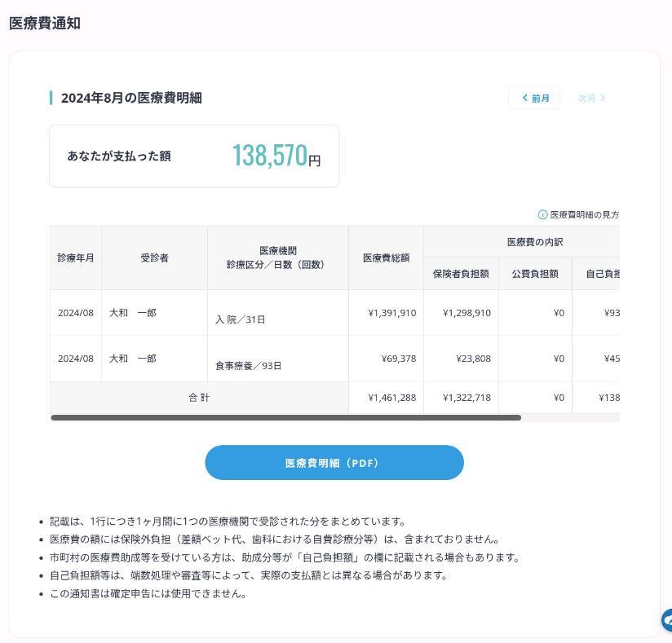The image size is (672, 643).
Task: Select the 入院／31日 table row
Action: tap(245, 313)
